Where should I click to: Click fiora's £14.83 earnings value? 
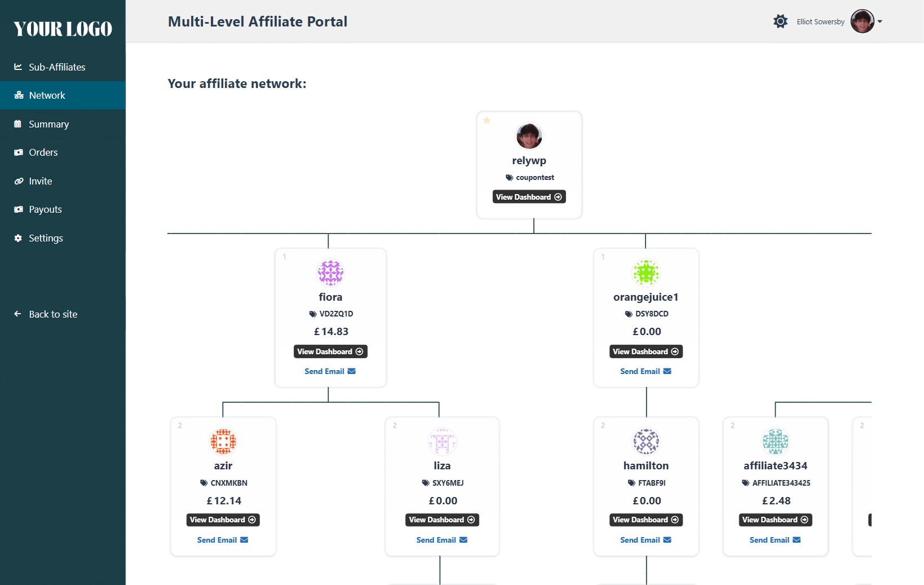click(x=331, y=332)
